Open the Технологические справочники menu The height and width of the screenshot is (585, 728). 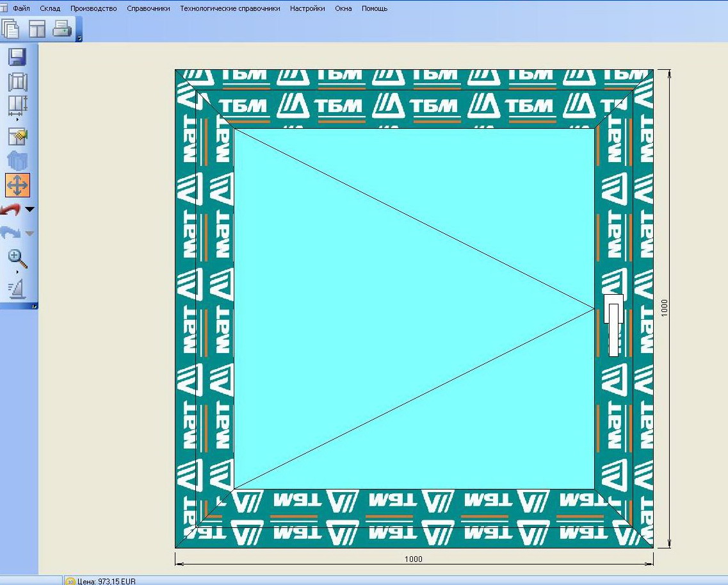[x=230, y=8]
